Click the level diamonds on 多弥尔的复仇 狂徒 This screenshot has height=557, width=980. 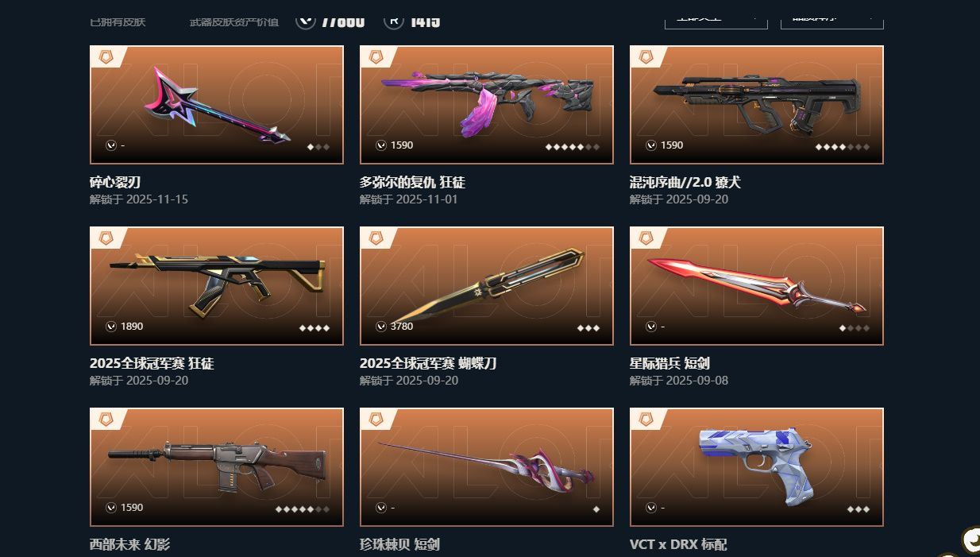(573, 147)
